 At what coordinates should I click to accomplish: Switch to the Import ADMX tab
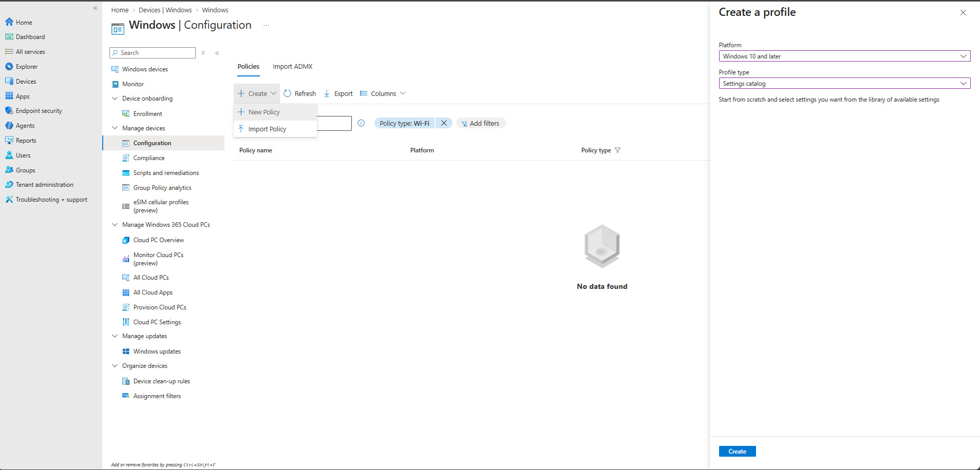click(292, 67)
